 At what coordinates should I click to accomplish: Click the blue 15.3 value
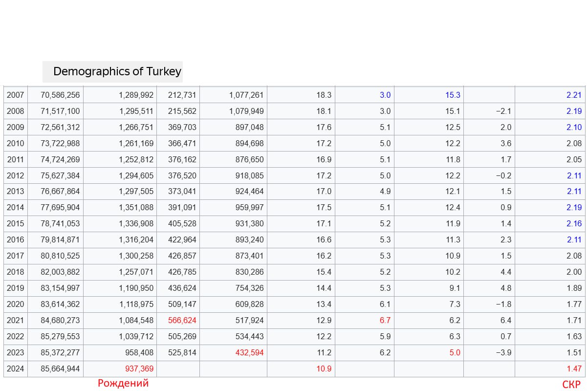click(x=452, y=95)
